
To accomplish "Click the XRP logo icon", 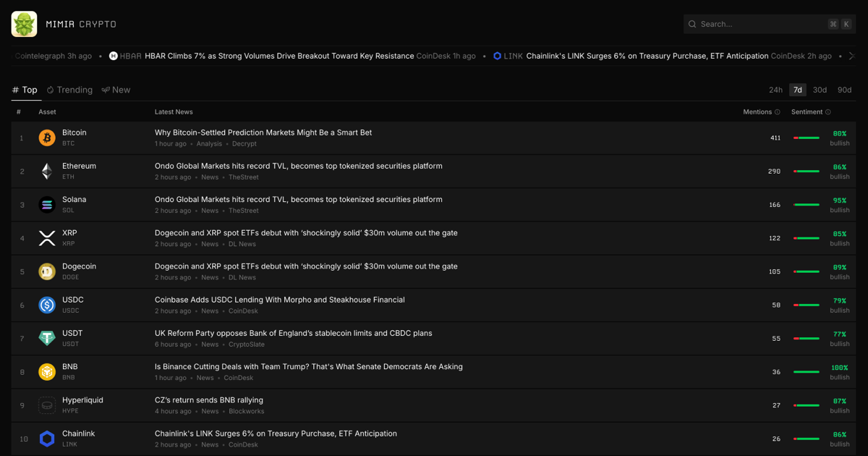I will point(47,238).
